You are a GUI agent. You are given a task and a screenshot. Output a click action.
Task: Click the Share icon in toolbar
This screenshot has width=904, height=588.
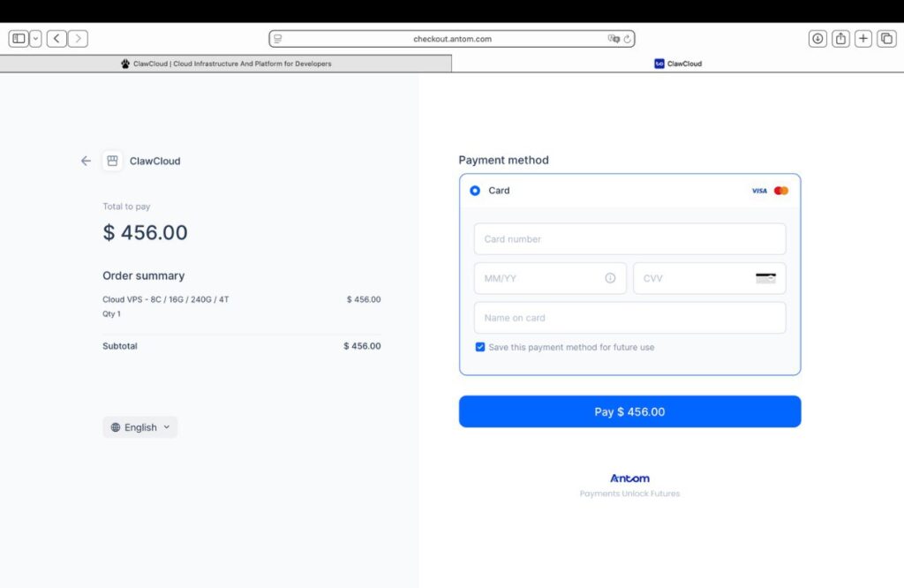coord(840,39)
